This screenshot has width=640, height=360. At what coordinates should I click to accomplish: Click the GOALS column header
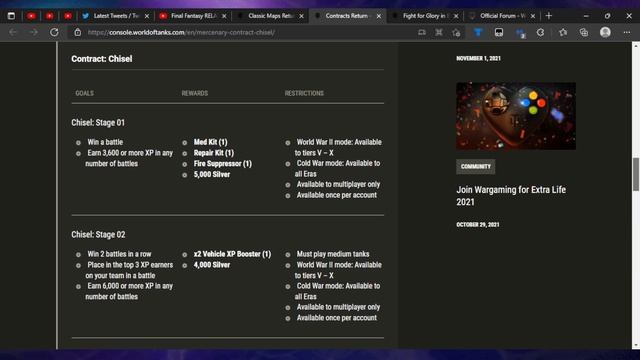[84, 93]
